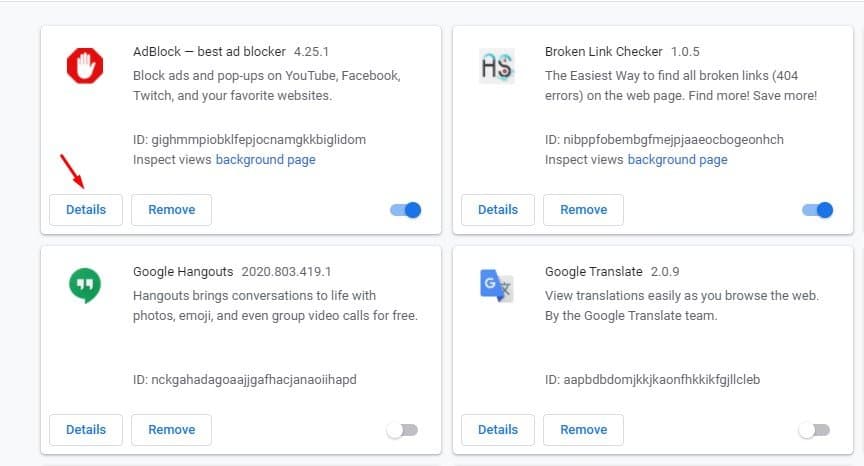This screenshot has width=864, height=466.
Task: Click the AdBlock extension ID text
Action: pyautogui.click(x=249, y=140)
